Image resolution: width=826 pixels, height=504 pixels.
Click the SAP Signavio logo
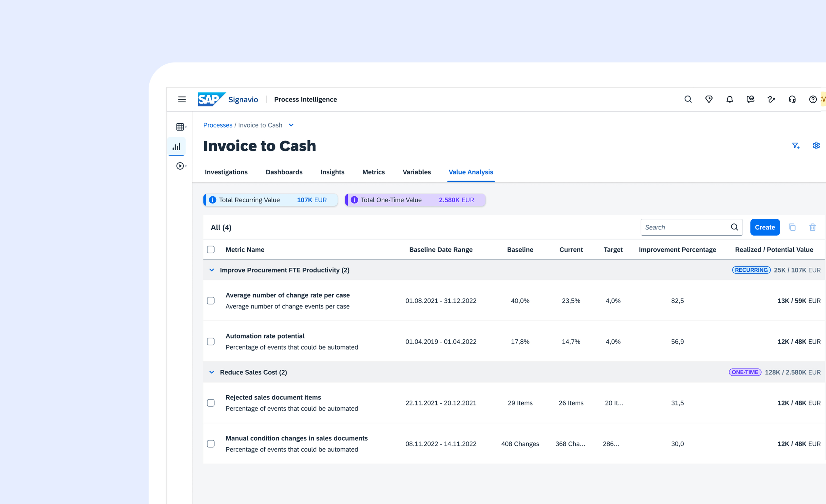(x=228, y=99)
